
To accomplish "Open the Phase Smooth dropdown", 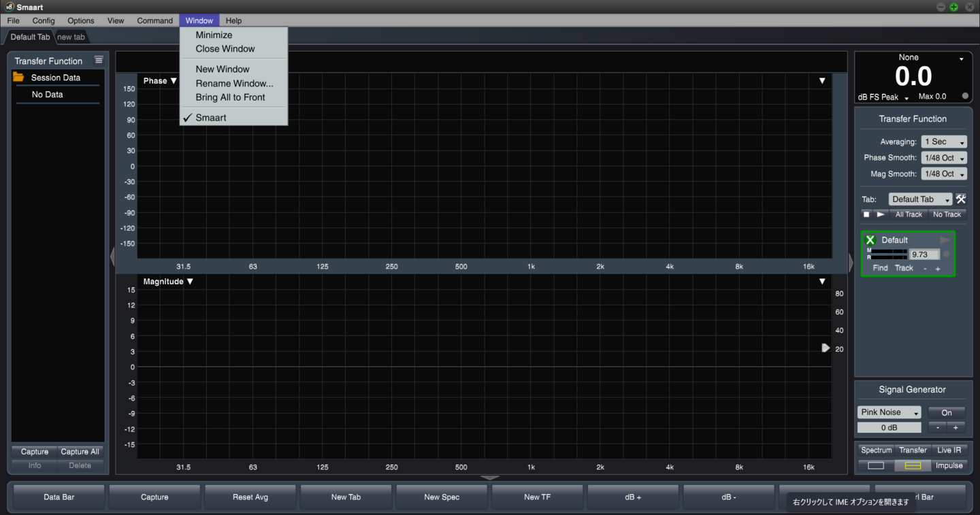I will coord(943,157).
